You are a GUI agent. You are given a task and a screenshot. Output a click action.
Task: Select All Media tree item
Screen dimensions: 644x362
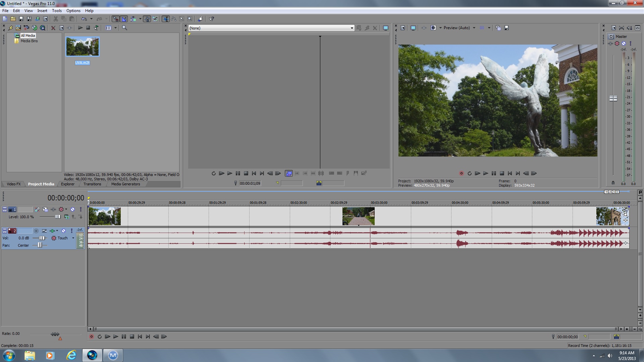[x=28, y=36]
